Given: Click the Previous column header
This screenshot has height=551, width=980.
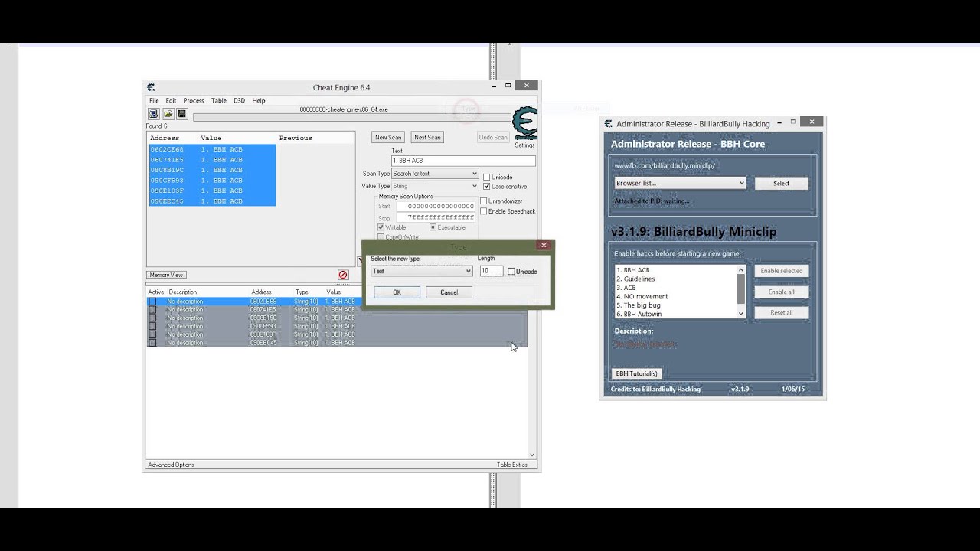Looking at the screenshot, I should point(296,139).
